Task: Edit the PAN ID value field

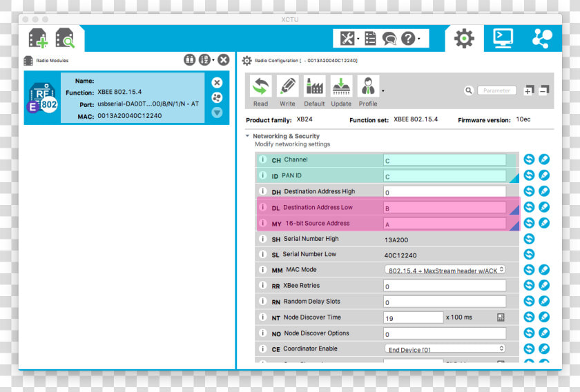Action: 445,176
